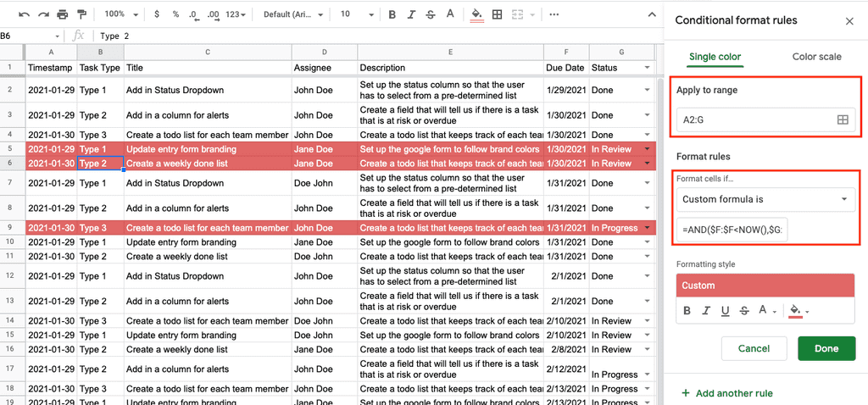Screen dimensions: 868x405
Task: Open more toolbar options (three dots)
Action: pyautogui.click(x=554, y=14)
